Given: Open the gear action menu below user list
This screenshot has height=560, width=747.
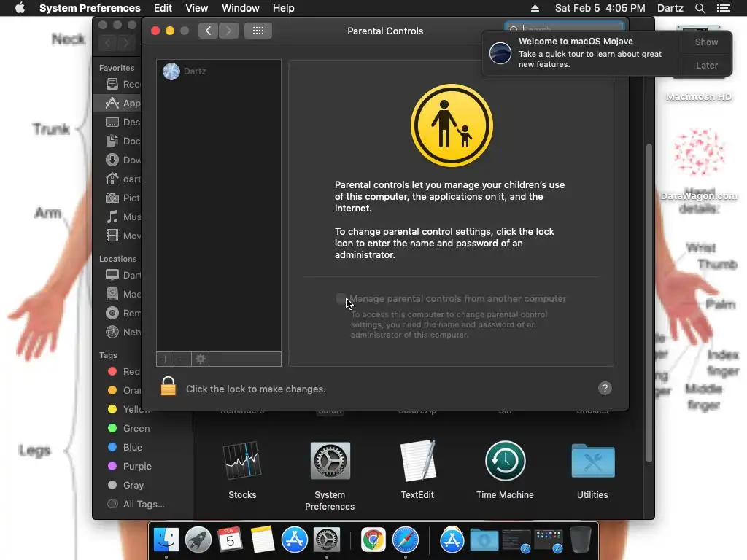Looking at the screenshot, I should pos(201,359).
